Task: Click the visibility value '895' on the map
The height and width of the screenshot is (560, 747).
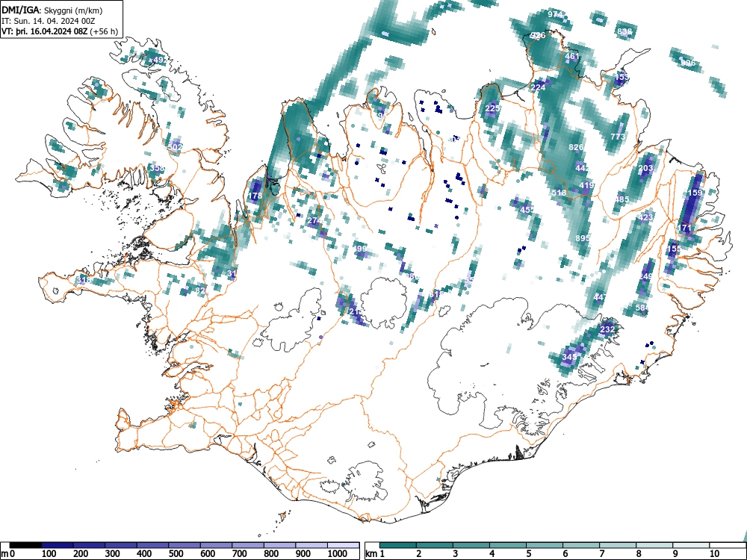Action: (x=583, y=238)
